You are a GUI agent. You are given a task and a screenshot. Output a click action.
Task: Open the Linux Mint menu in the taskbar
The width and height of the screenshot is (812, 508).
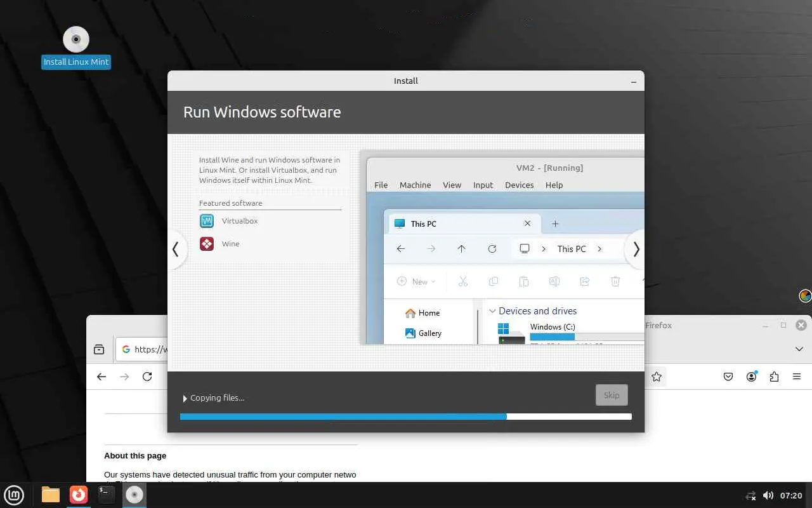coord(14,495)
